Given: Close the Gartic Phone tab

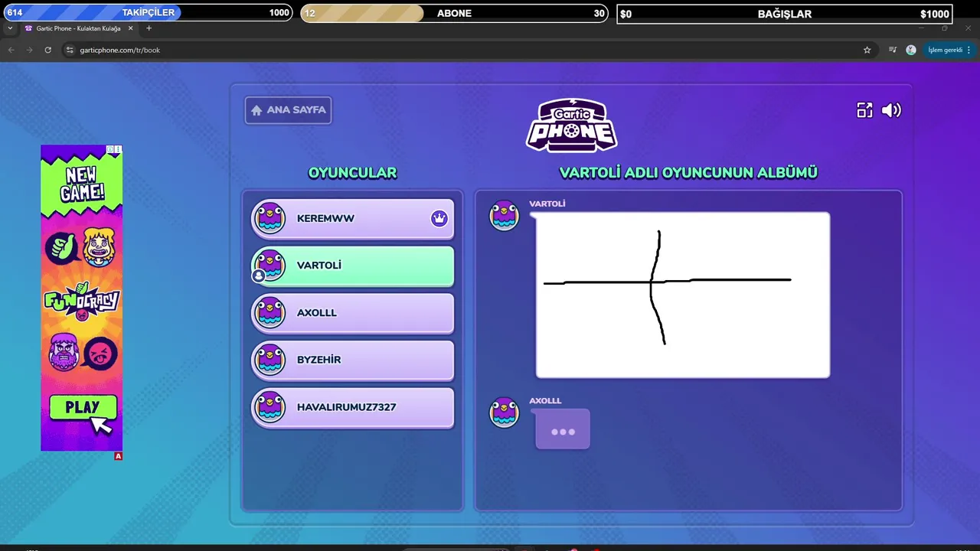Looking at the screenshot, I should tap(130, 28).
